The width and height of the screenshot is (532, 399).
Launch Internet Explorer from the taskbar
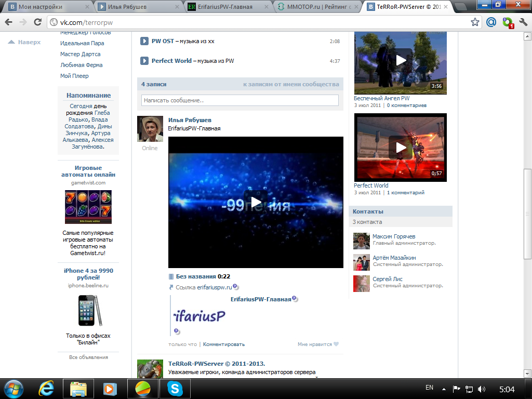[46, 389]
